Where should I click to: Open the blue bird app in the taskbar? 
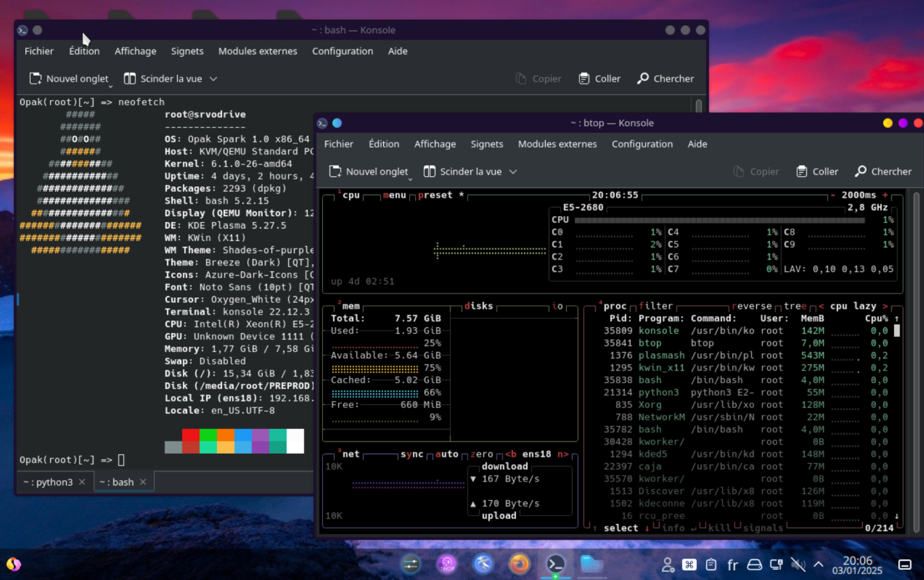(x=483, y=564)
